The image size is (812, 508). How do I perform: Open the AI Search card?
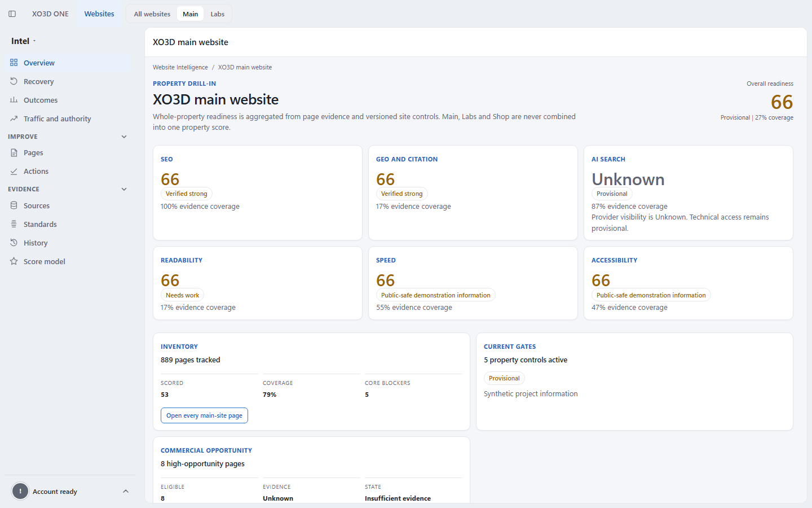tap(689, 193)
